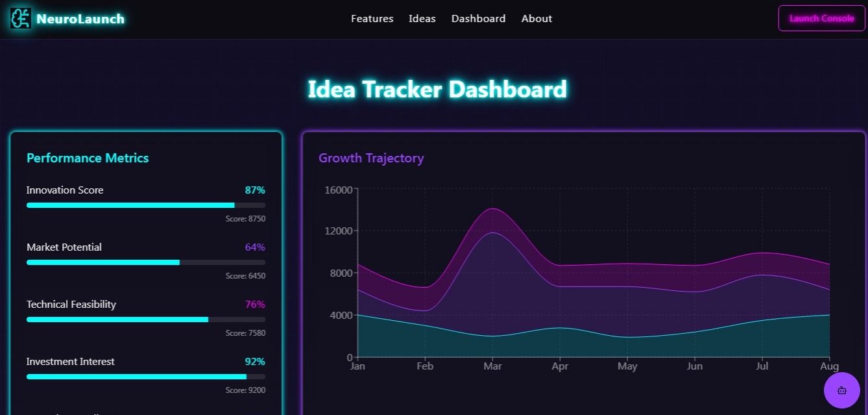Click the Innovation Score label
Screen dimensions: 868x415
(x=65, y=190)
